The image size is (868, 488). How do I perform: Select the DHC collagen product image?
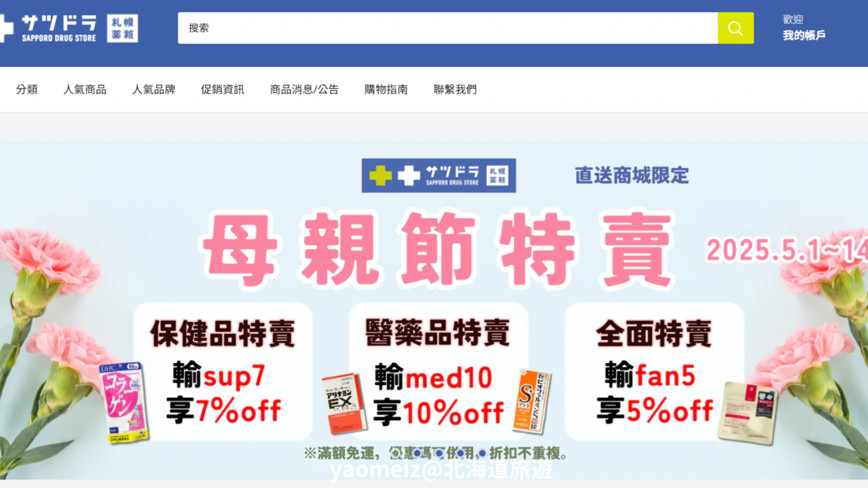(x=124, y=403)
